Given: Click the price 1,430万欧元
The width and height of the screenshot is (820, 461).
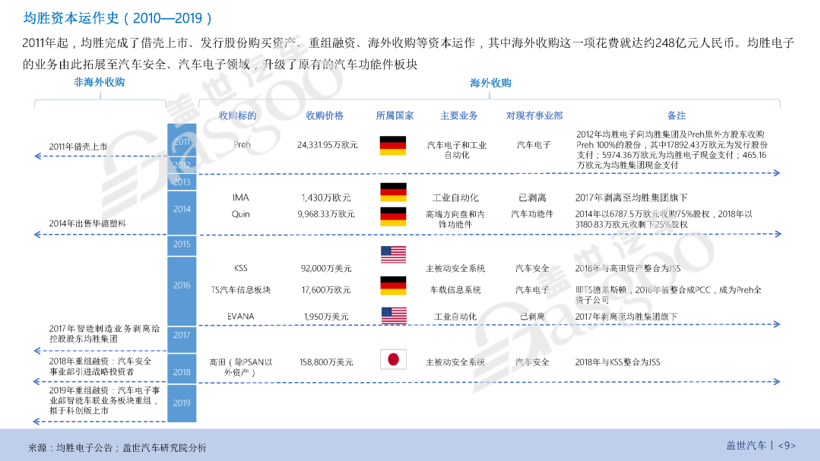Looking at the screenshot, I should (326, 198).
